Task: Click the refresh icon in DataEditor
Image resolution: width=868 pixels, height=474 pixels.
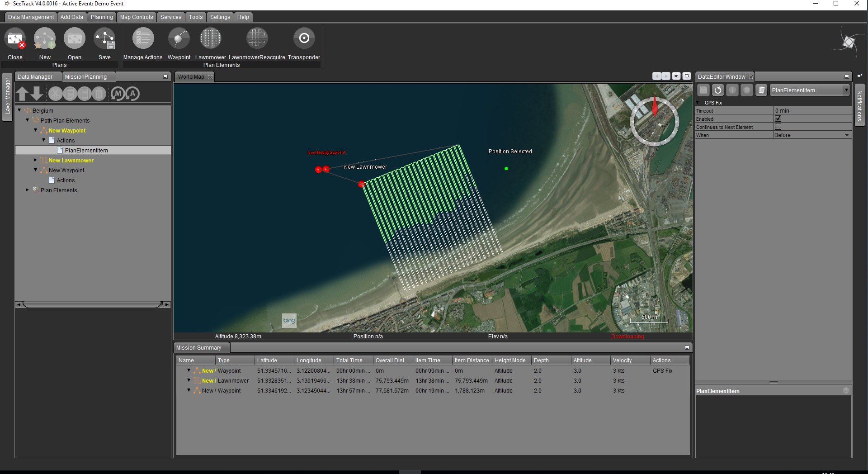Action: click(x=718, y=90)
